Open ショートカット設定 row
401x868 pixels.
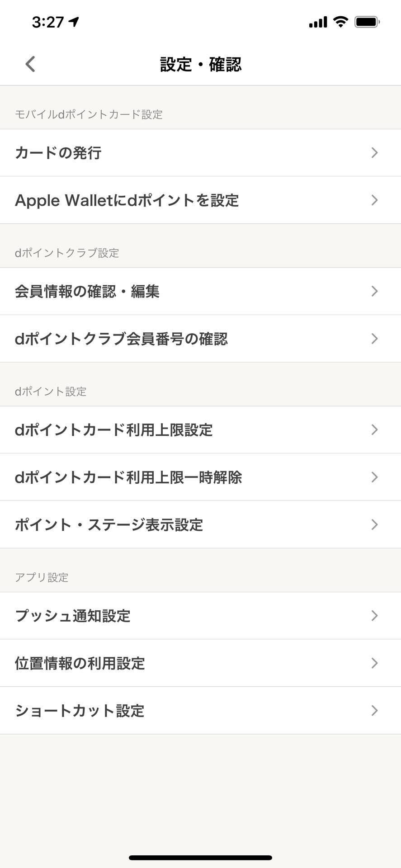[x=200, y=711]
